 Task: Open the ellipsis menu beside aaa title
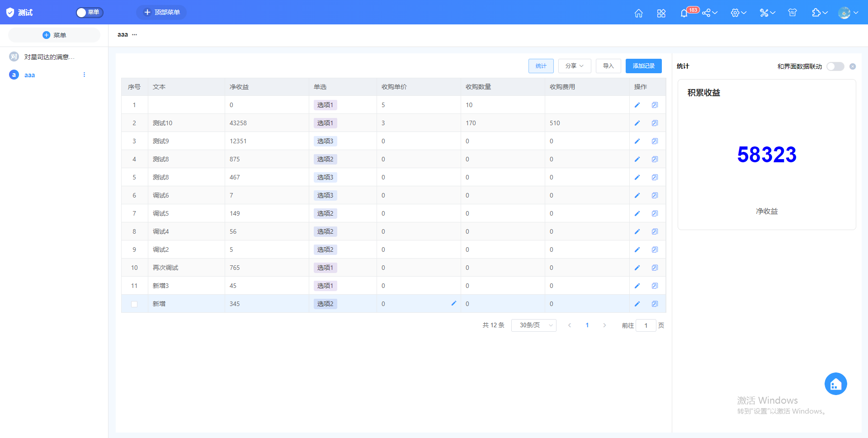click(x=134, y=34)
